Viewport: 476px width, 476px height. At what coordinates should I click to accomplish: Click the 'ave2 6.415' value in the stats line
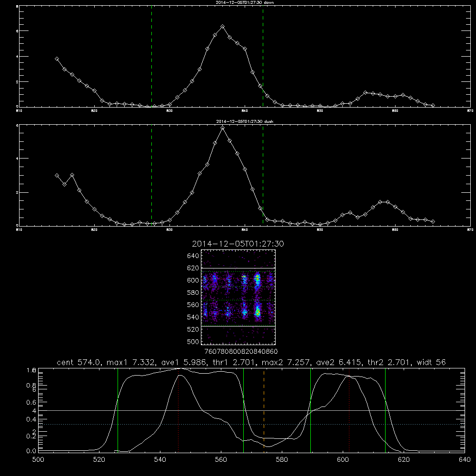click(x=338, y=362)
